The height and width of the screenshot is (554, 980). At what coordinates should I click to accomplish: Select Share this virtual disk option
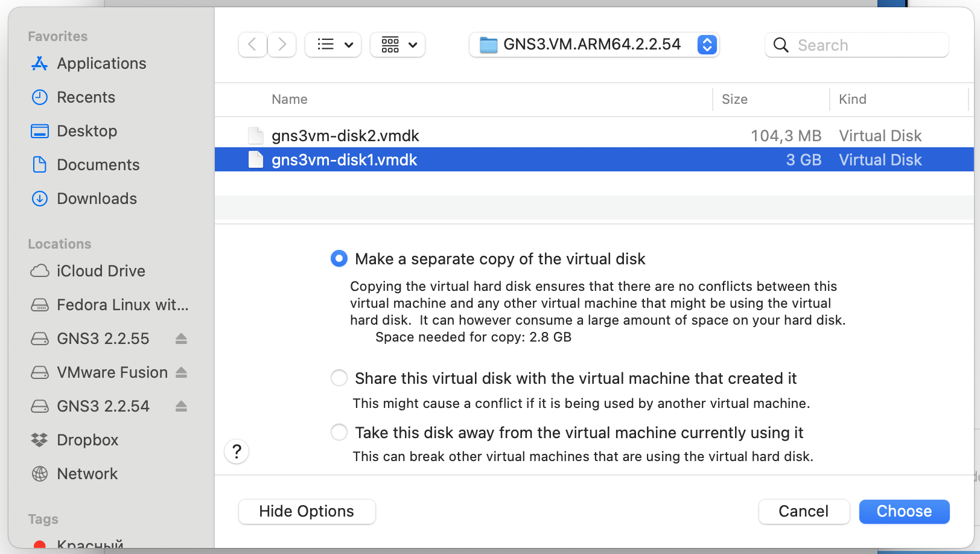pyautogui.click(x=339, y=378)
